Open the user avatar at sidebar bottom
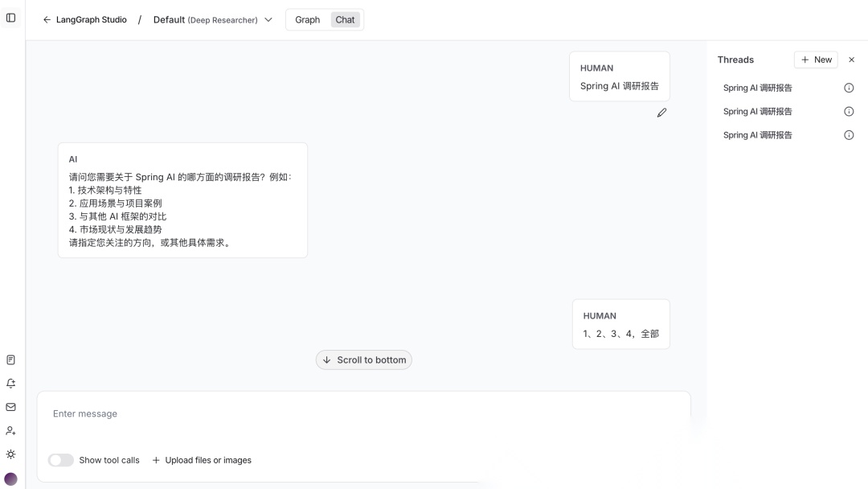Screen dimensions: 868x489 pos(10,478)
